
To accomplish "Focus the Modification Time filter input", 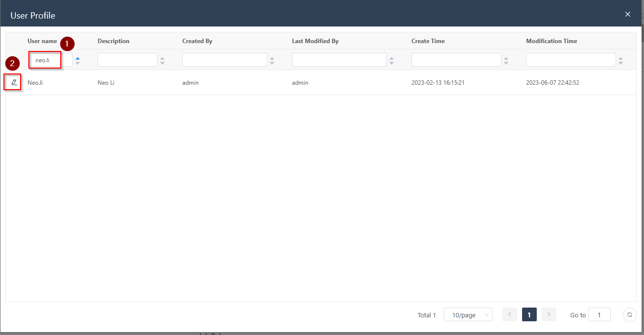I will click(x=571, y=60).
